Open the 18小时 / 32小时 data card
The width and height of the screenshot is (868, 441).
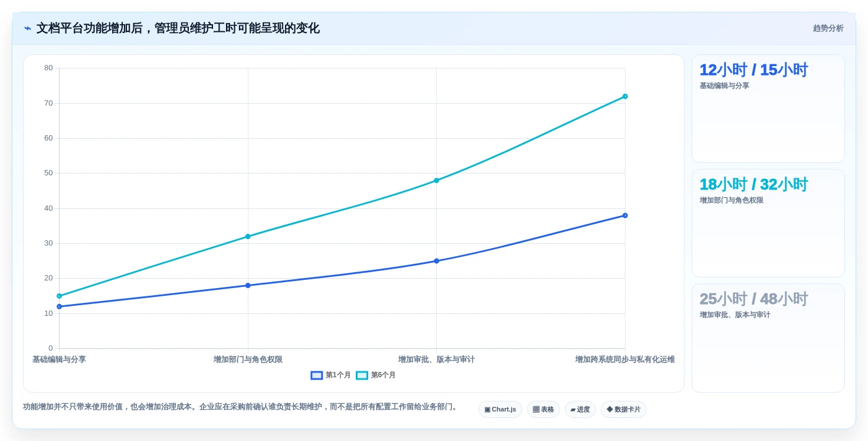pos(768,223)
